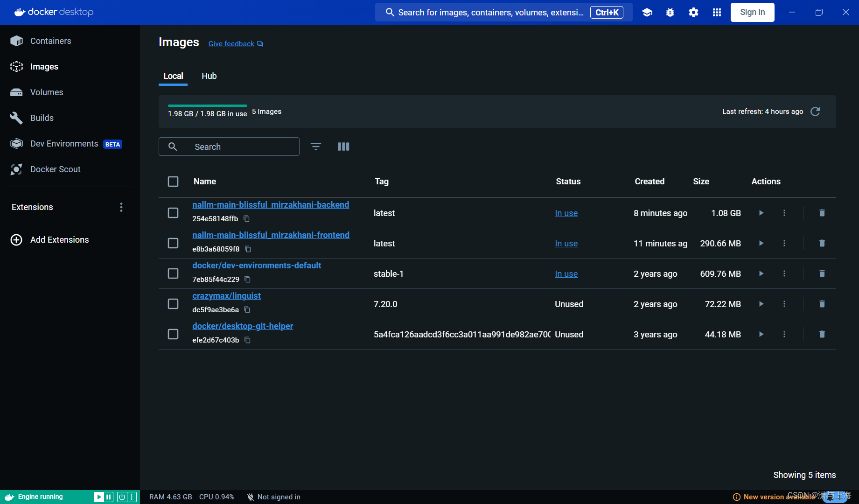
Task: Click the engine power quit icon
Action: (x=122, y=497)
